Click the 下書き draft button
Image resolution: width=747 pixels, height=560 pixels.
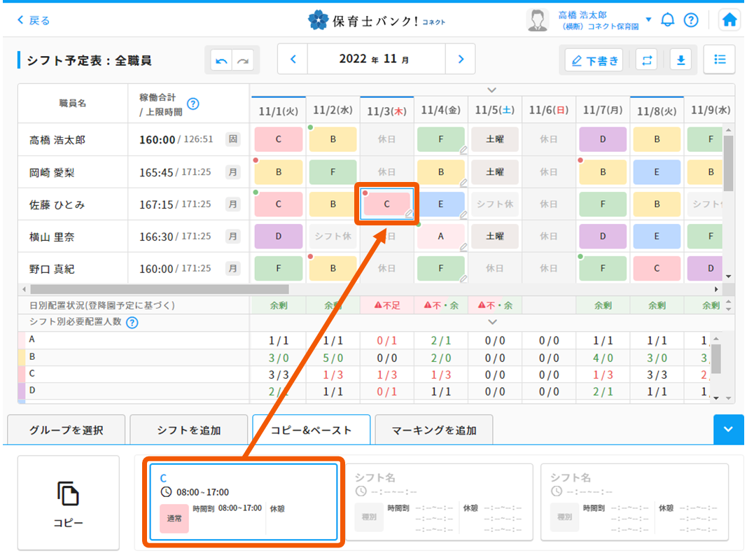[594, 61]
